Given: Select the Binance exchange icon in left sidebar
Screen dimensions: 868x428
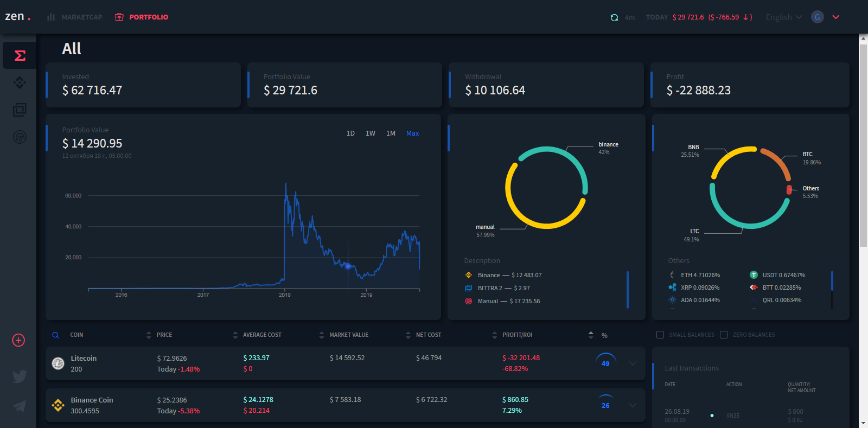Looking at the screenshot, I should pyautogui.click(x=20, y=82).
